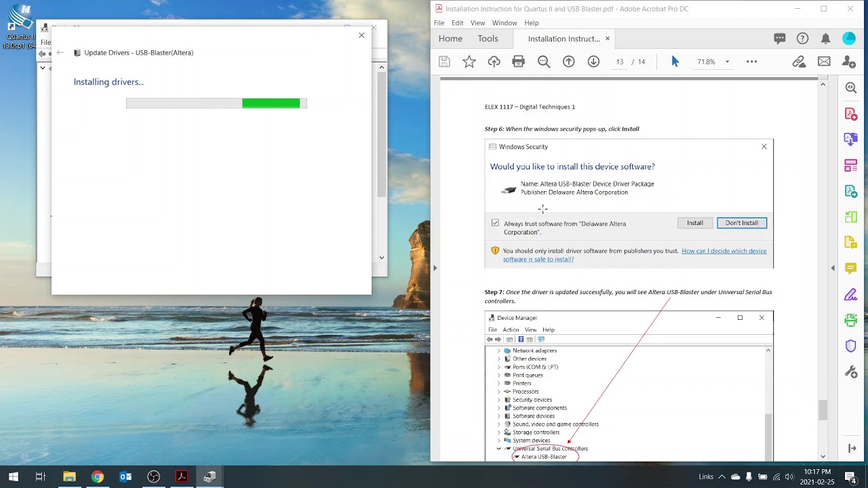Expand the right tools pane with the arrow icon
The image size is (868, 488).
click(852, 449)
